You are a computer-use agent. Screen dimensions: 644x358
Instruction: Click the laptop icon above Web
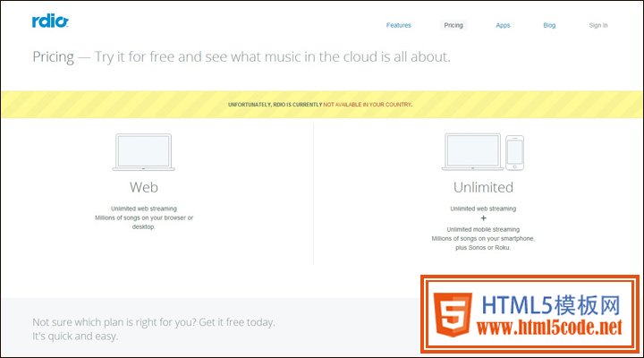click(x=144, y=152)
